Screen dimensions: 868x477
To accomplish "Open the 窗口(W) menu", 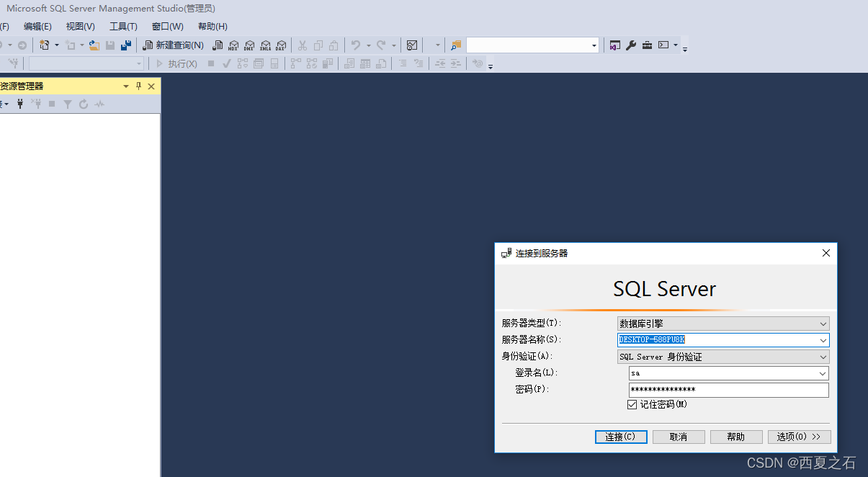I will pyautogui.click(x=167, y=26).
